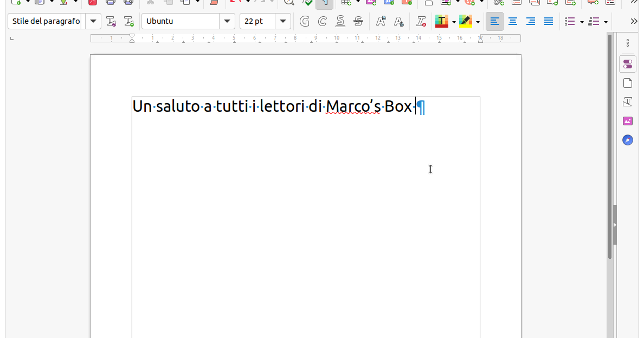Screen dimensions: 644x338
Task: Click the toolbar overflow chevron
Action: coord(635,21)
